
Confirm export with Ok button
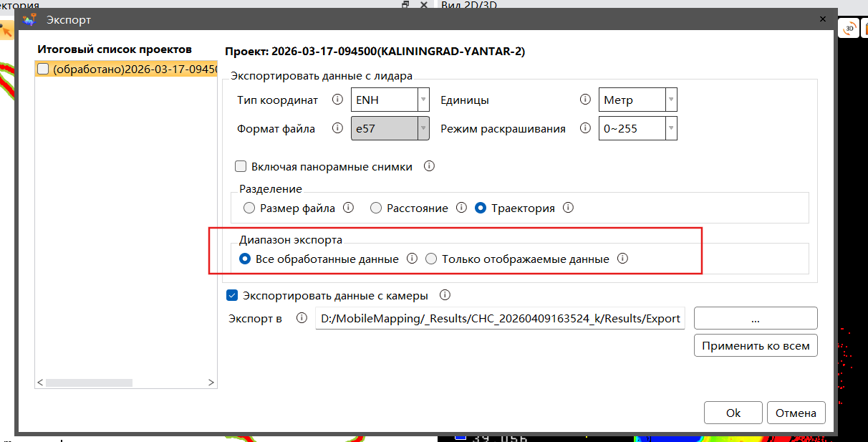(x=733, y=413)
